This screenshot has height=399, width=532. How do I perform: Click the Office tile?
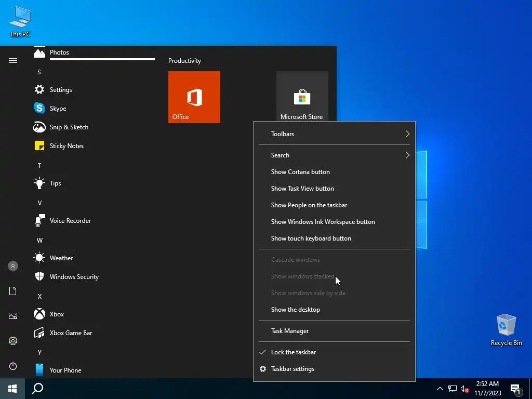click(194, 97)
